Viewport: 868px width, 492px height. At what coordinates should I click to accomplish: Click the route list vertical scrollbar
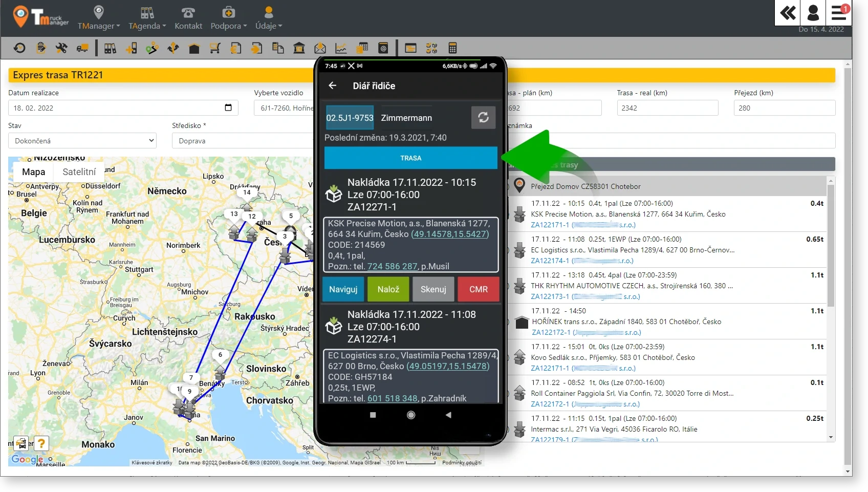(x=831, y=309)
